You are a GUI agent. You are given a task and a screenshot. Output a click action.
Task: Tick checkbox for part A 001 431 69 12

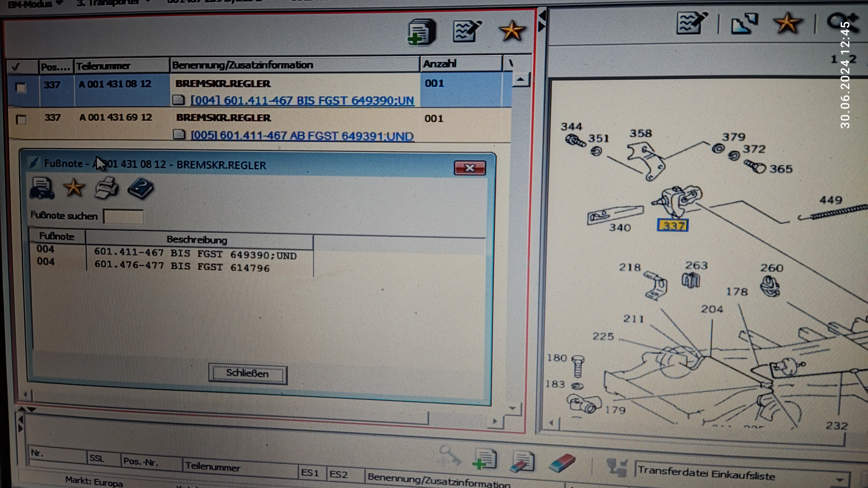[20, 119]
